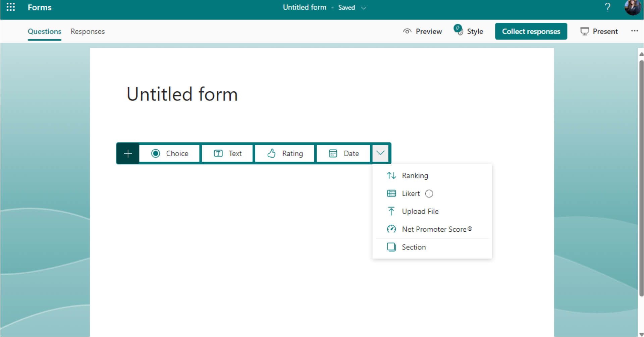This screenshot has width=644, height=337.
Task: Click the Untitled form header title
Action: tap(305, 7)
